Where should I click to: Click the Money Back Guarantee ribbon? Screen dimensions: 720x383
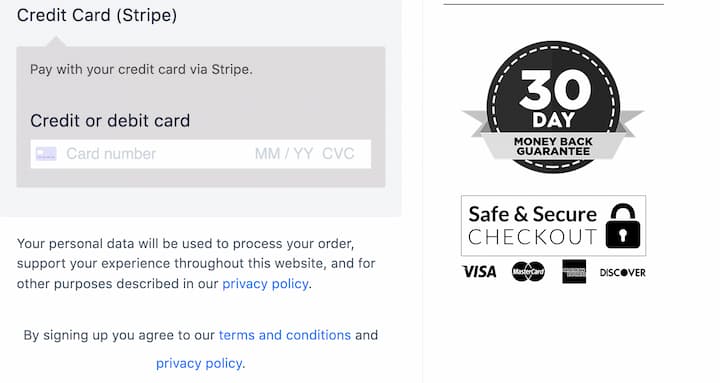click(x=553, y=146)
